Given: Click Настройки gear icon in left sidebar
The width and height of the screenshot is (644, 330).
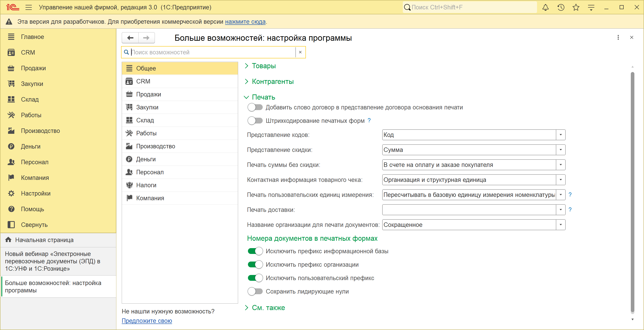Looking at the screenshot, I should click(11, 194).
